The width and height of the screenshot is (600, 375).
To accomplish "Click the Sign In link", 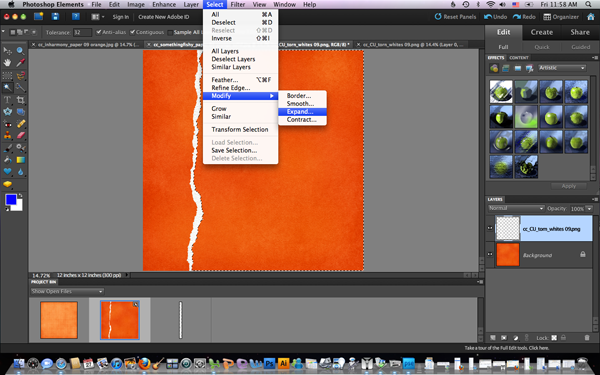I will pyautogui.click(x=121, y=17).
